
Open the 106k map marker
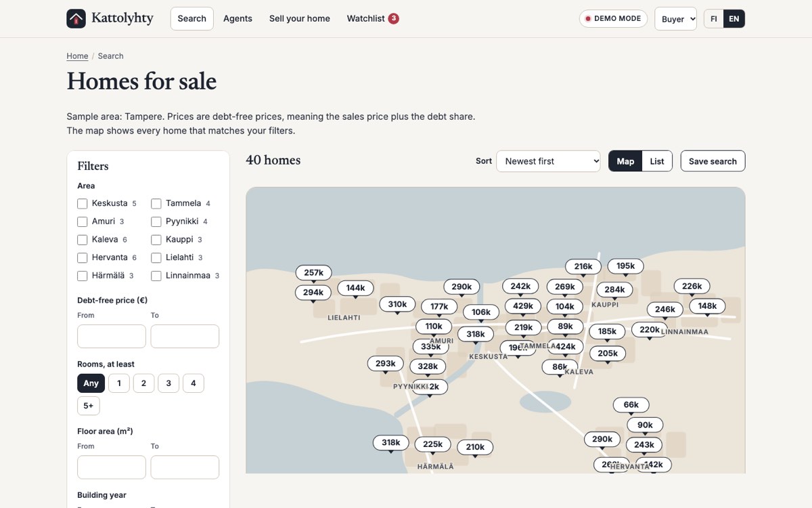(481, 312)
